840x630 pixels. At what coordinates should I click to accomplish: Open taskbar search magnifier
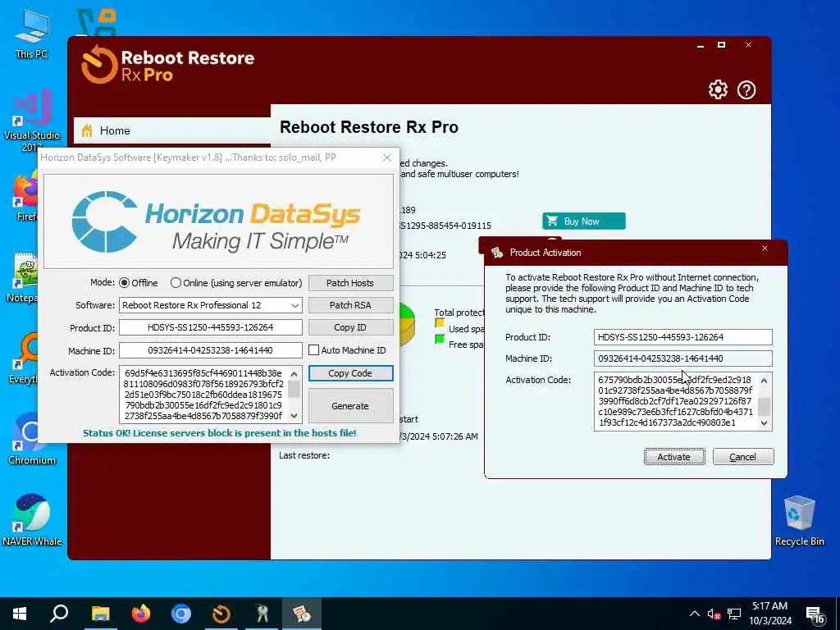point(59,614)
